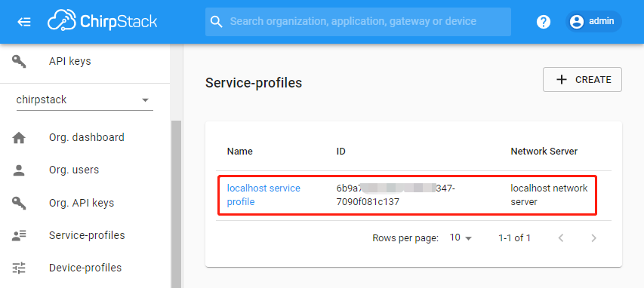Focus the global search input field
Screen dimensions: 644x288
coord(358,22)
